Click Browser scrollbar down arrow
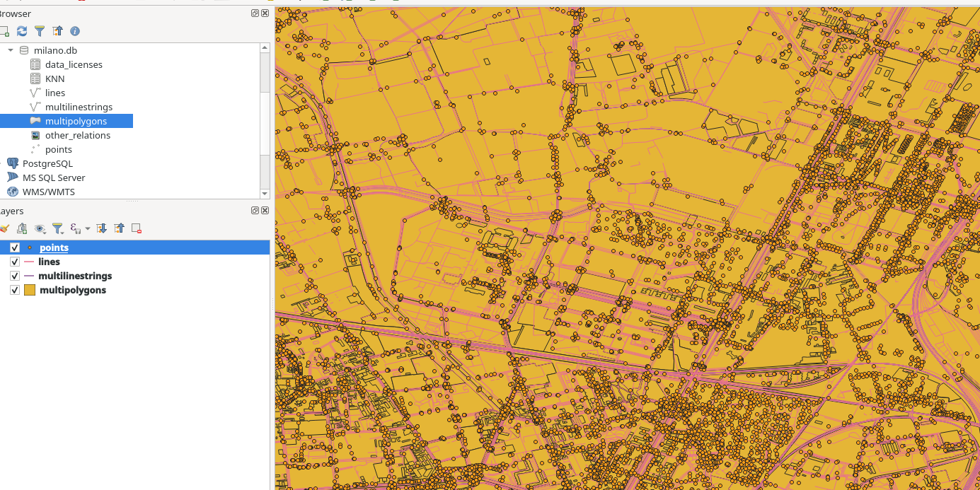 click(x=265, y=193)
